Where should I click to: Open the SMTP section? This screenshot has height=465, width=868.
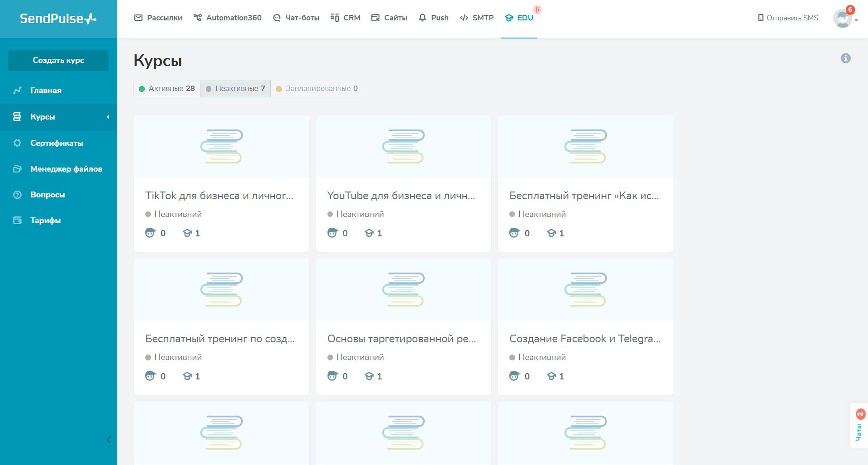pos(477,18)
